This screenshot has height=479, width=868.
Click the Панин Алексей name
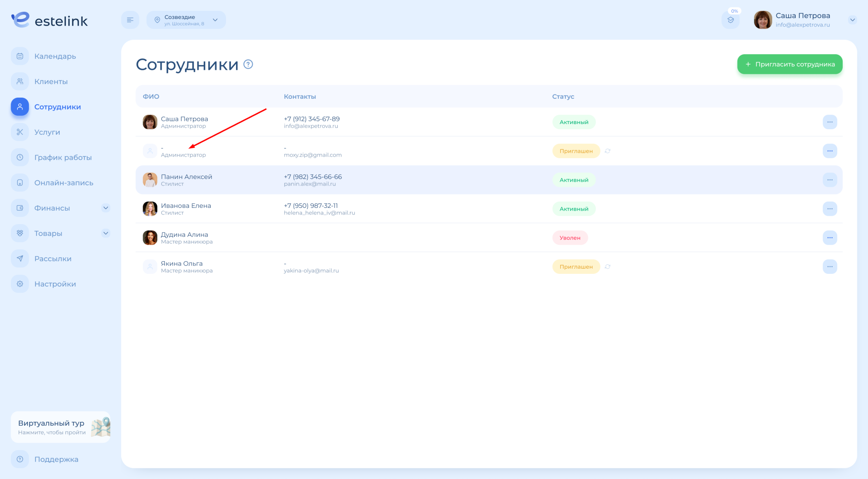click(187, 177)
